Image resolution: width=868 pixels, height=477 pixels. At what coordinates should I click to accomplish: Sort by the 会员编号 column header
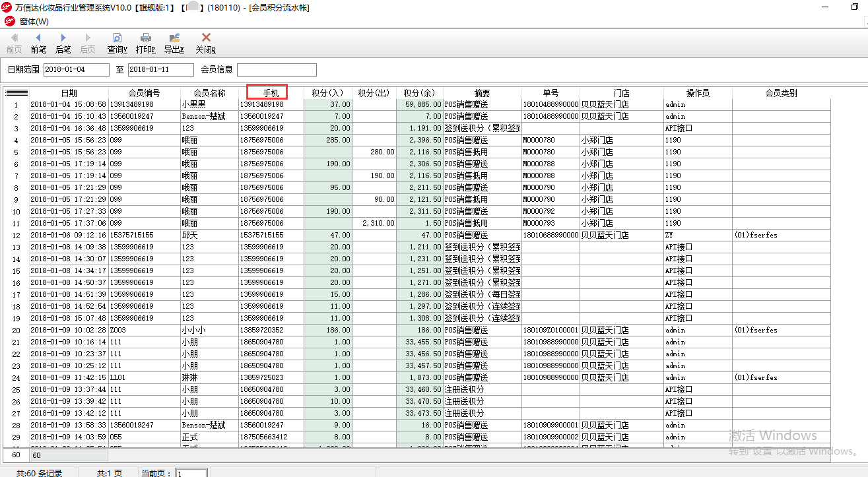pos(144,93)
